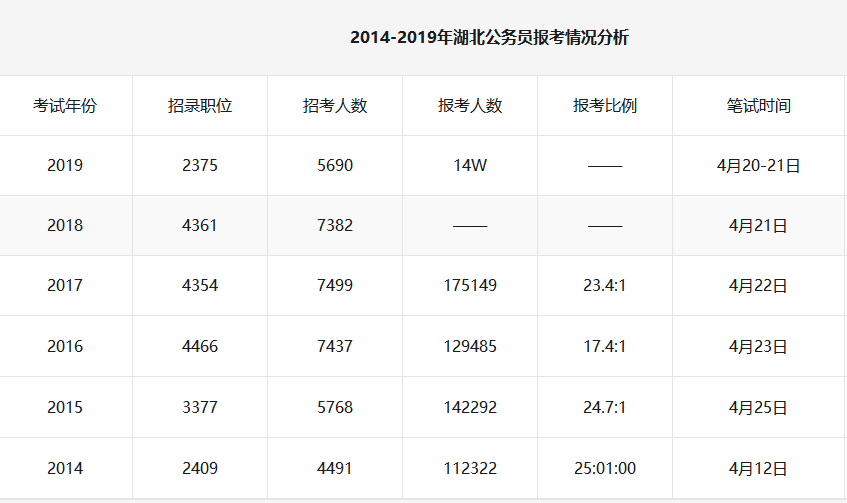Click the 2015 year cell

[65, 407]
